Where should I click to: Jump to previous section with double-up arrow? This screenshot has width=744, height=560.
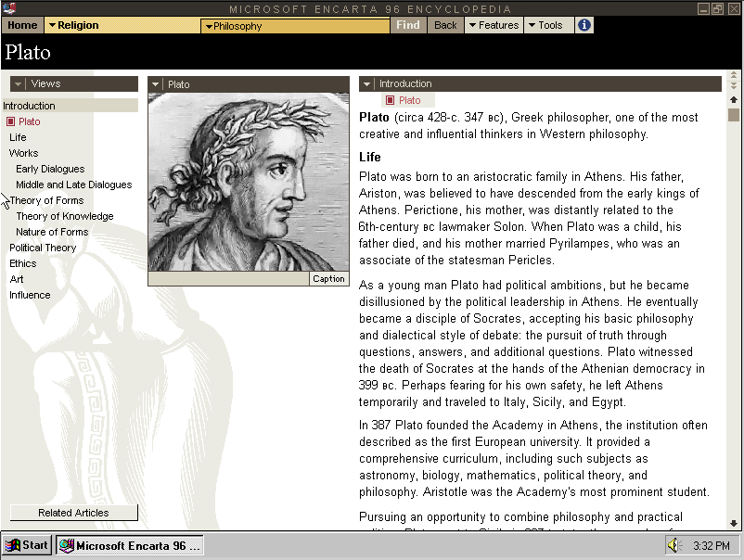pos(734,75)
